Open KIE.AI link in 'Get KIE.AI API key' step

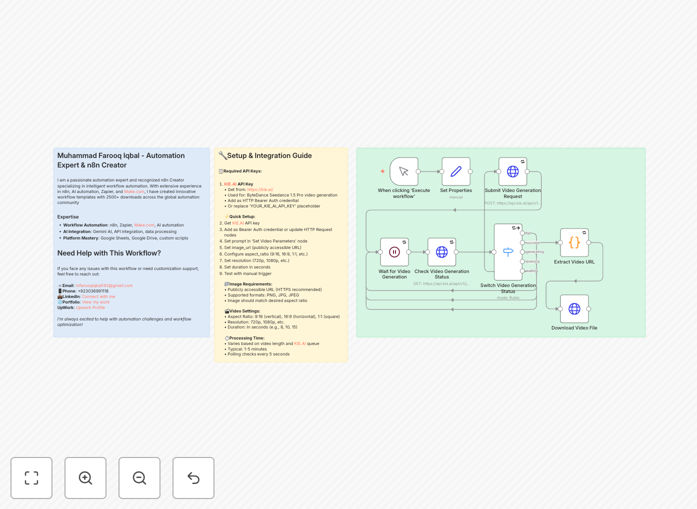tap(238, 223)
